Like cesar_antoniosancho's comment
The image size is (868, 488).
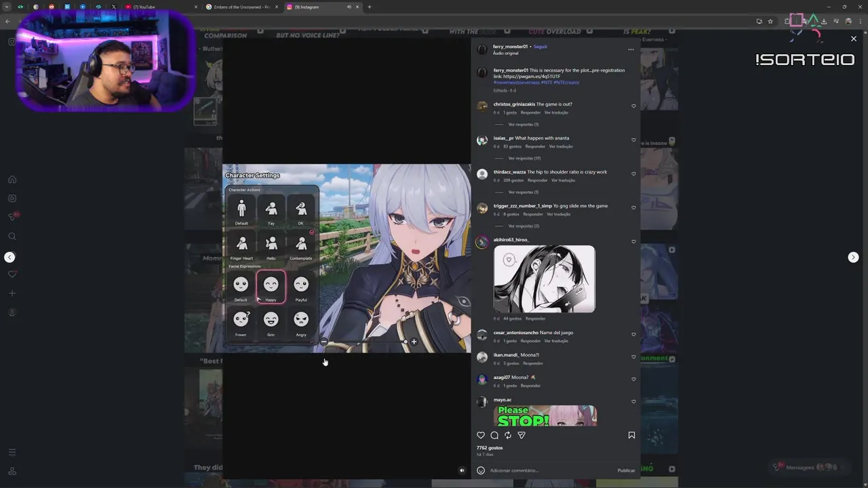634,334
